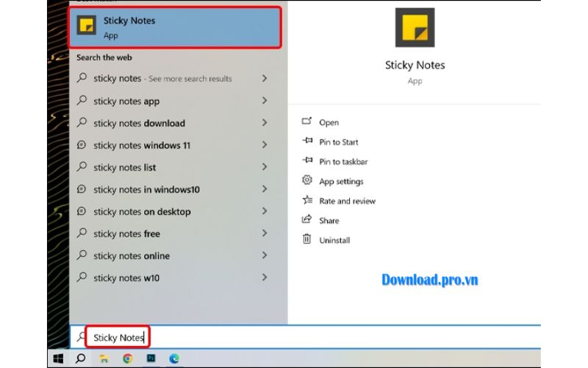The height and width of the screenshot is (368, 588).
Task: Open Photoshop from the taskbar
Action: pyautogui.click(x=151, y=358)
